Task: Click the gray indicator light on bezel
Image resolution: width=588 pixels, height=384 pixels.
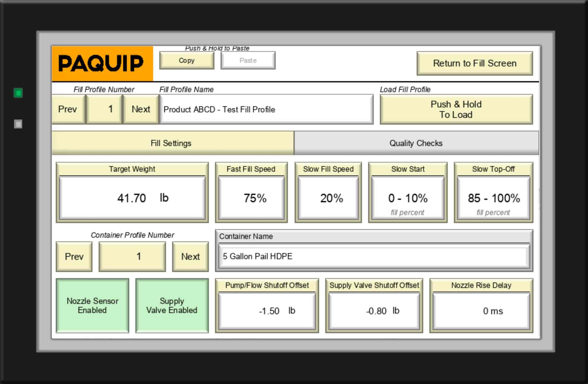Action: (x=18, y=124)
